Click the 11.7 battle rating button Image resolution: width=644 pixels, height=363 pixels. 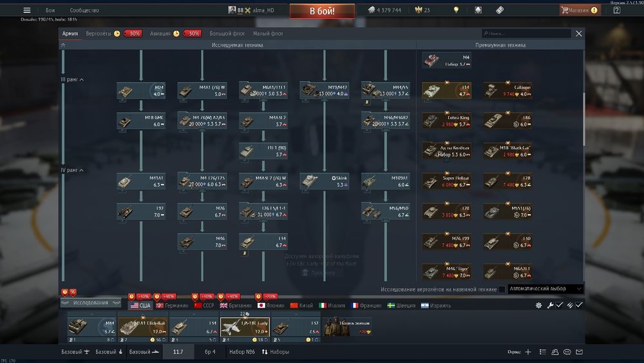178,352
